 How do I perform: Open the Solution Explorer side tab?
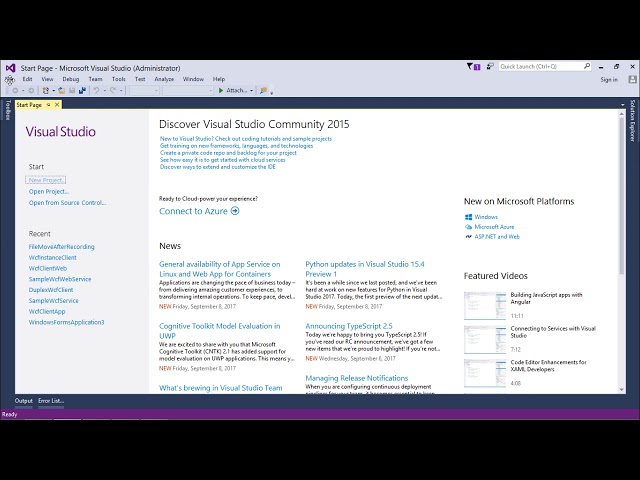632,121
